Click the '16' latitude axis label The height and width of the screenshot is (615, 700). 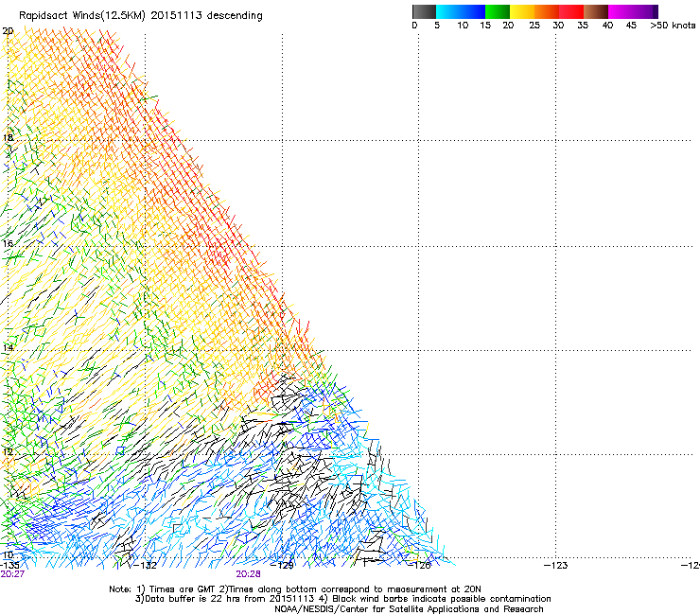(x=8, y=243)
